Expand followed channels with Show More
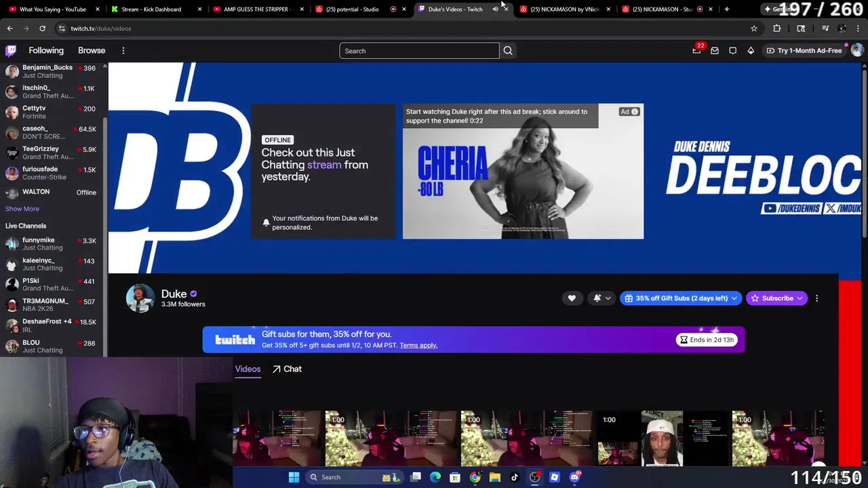 coord(22,209)
